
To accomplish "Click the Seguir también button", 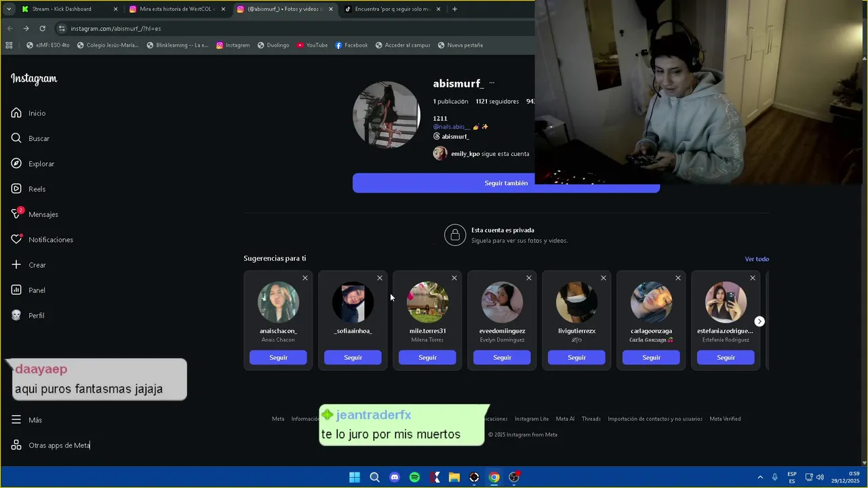I will pyautogui.click(x=506, y=183).
